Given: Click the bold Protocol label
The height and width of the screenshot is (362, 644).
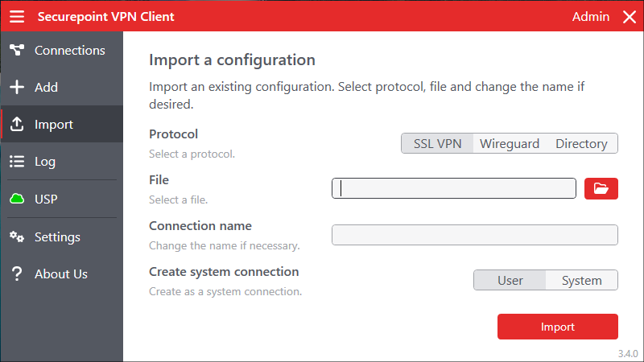Looking at the screenshot, I should coord(173,134).
